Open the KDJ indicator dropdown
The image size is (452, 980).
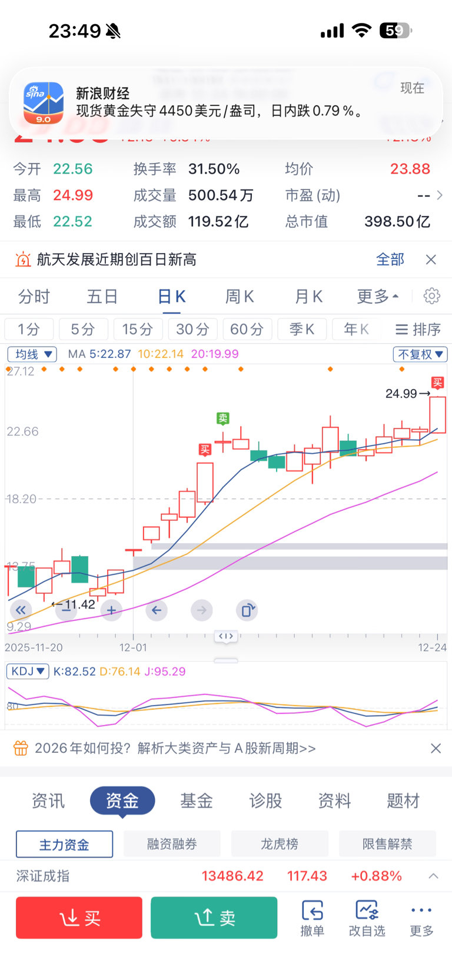click(x=28, y=671)
